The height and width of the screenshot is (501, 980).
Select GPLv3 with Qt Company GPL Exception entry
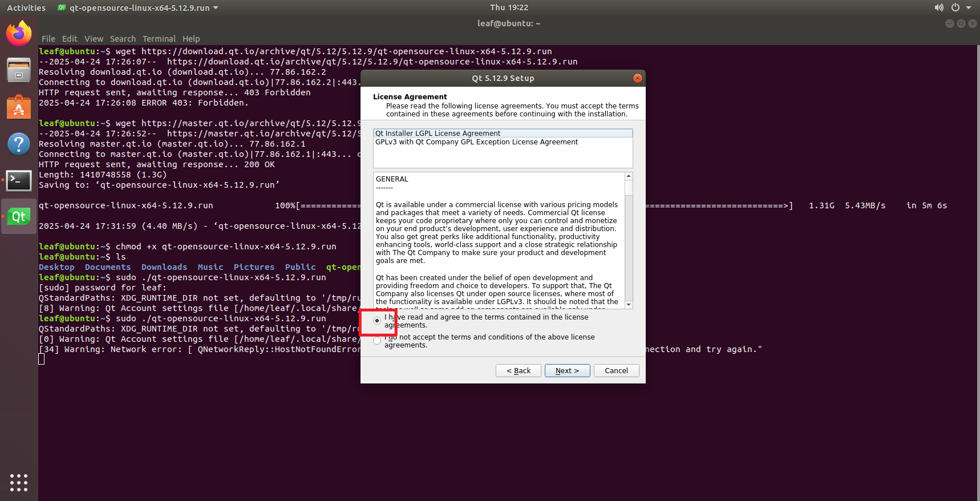[x=503, y=142]
